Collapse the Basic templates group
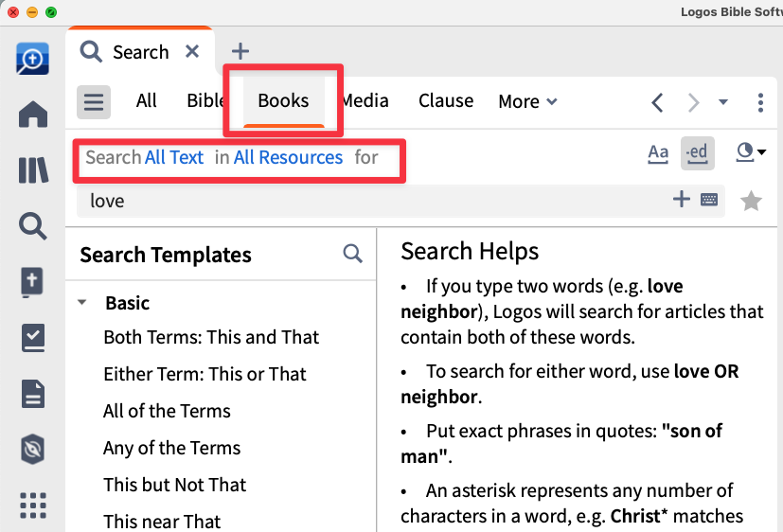The image size is (783, 532). pyautogui.click(x=82, y=302)
